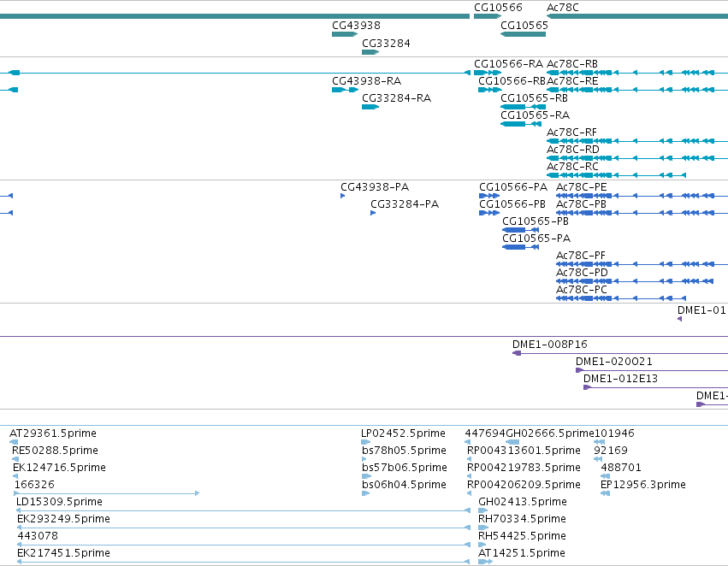
Task: Select the DME1-020O21 clone label
Action: coord(613,362)
